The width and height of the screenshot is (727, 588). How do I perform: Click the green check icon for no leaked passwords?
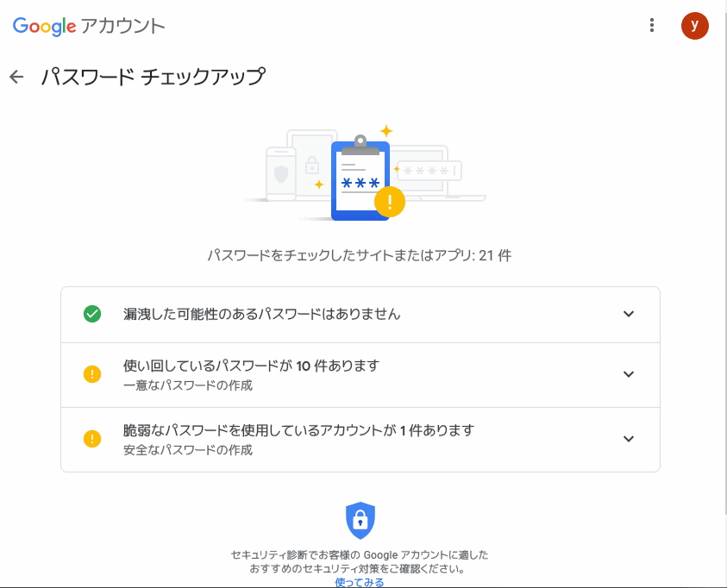(92, 314)
